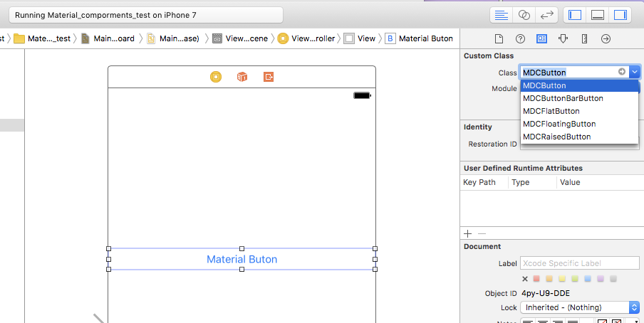This screenshot has width=644, height=323.
Task: Open the Attributes inspector
Action: [x=563, y=38]
